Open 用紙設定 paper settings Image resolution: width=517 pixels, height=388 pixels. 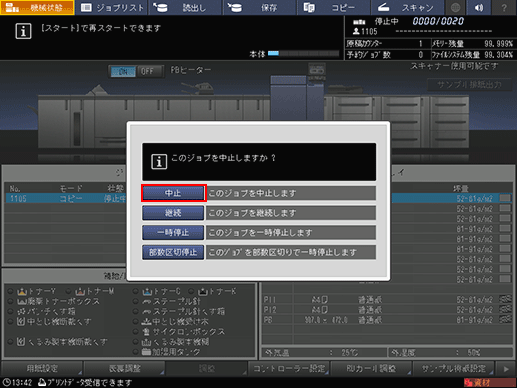tap(42, 368)
